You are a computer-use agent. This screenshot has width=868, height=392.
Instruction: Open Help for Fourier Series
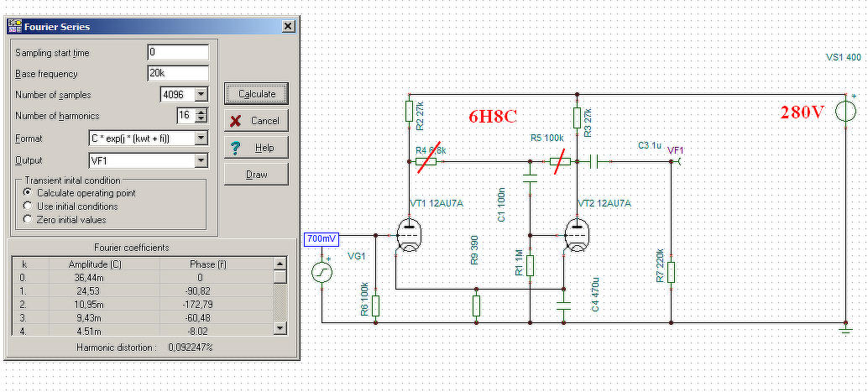[x=256, y=148]
